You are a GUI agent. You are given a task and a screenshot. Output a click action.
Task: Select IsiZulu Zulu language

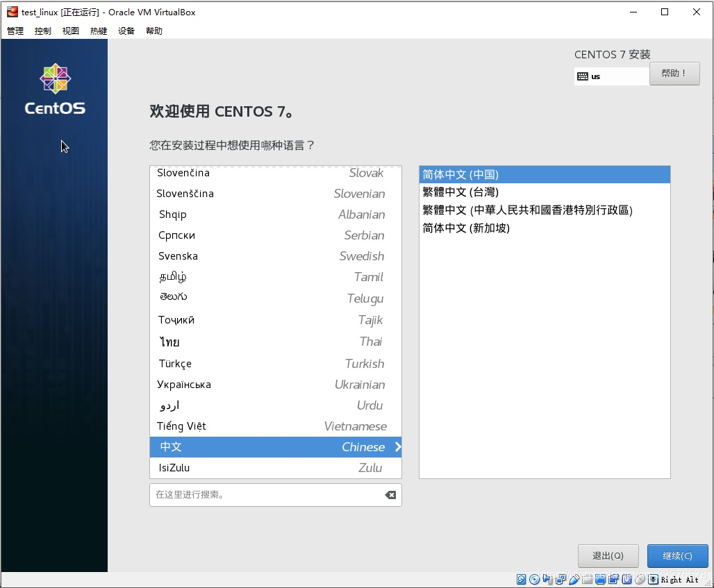[x=276, y=468]
